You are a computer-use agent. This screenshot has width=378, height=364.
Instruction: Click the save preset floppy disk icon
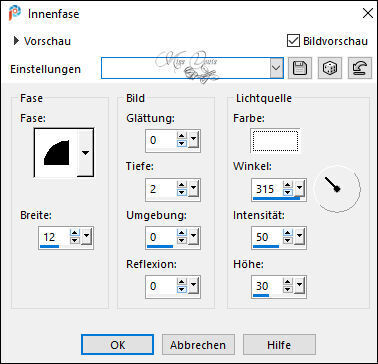coord(300,68)
